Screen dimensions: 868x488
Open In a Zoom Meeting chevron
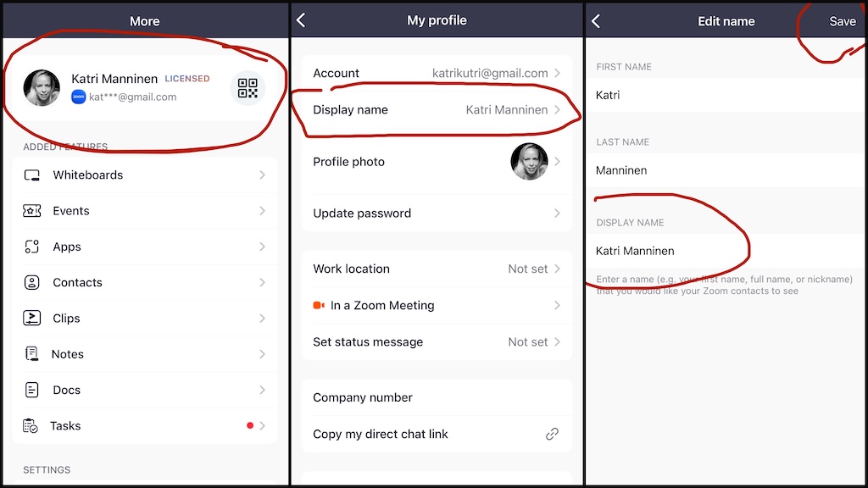558,305
